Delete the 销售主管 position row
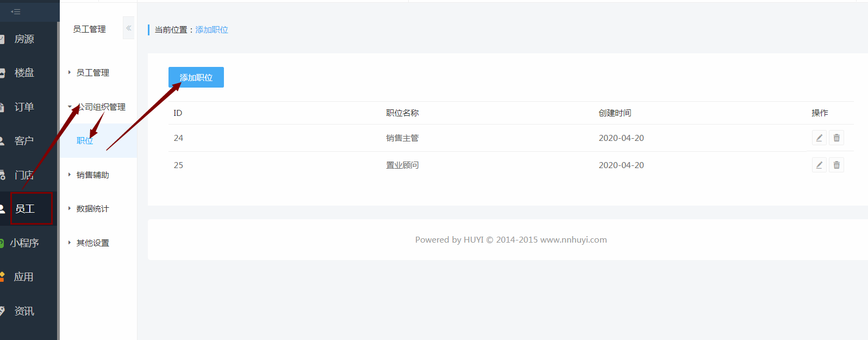Screen dimensions: 868x340 (x=836, y=138)
